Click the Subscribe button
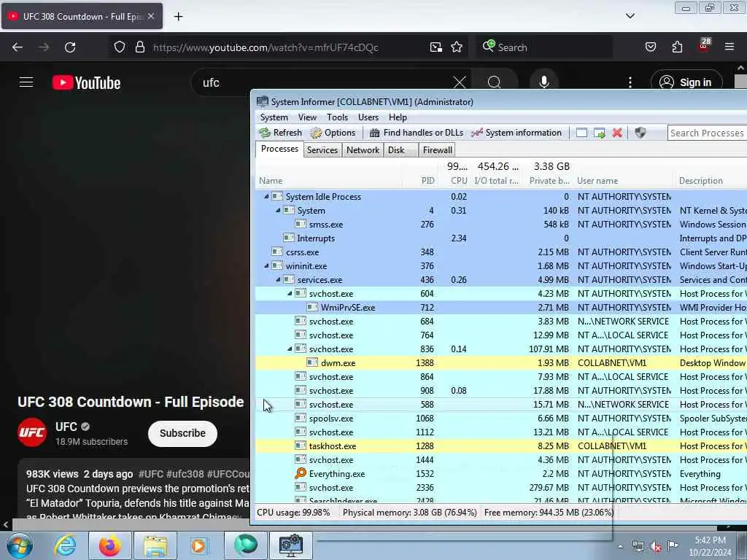This screenshot has width=747, height=560. (182, 433)
